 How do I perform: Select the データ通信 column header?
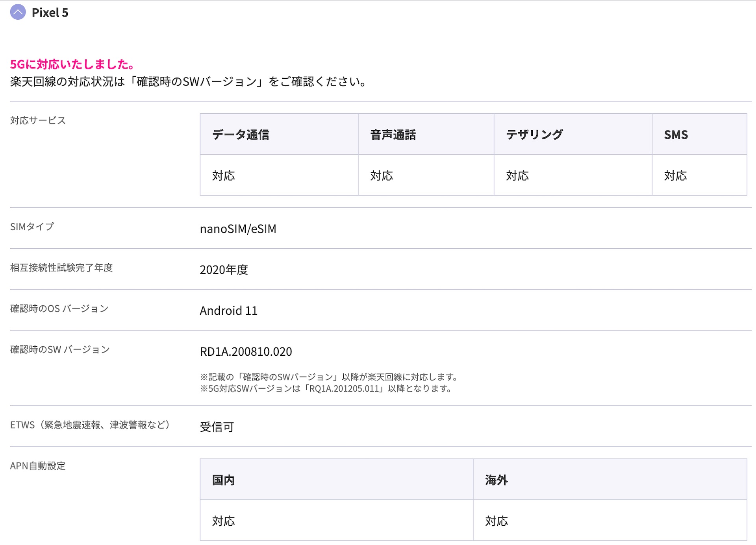pos(241,134)
